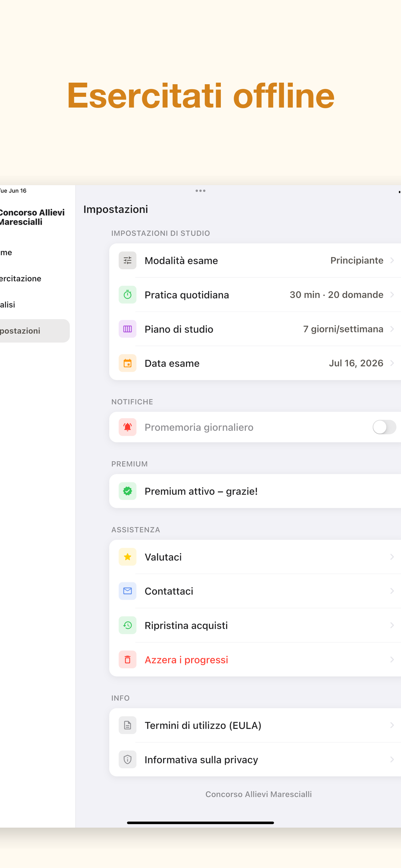Toggle the Promemoria giornaliero switch

click(384, 427)
